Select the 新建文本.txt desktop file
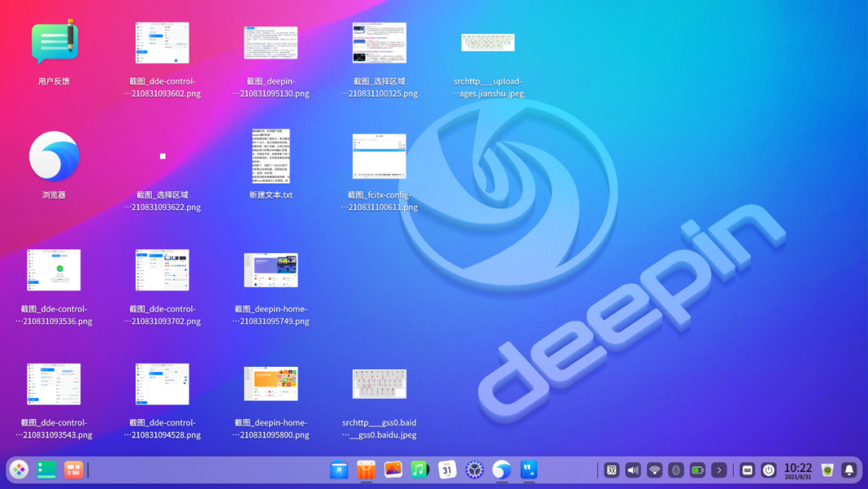The height and width of the screenshot is (489, 868). click(x=271, y=157)
